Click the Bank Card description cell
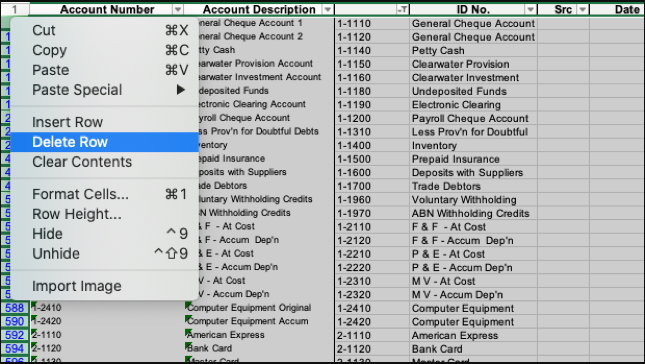The width and height of the screenshot is (645, 364). tap(259, 348)
